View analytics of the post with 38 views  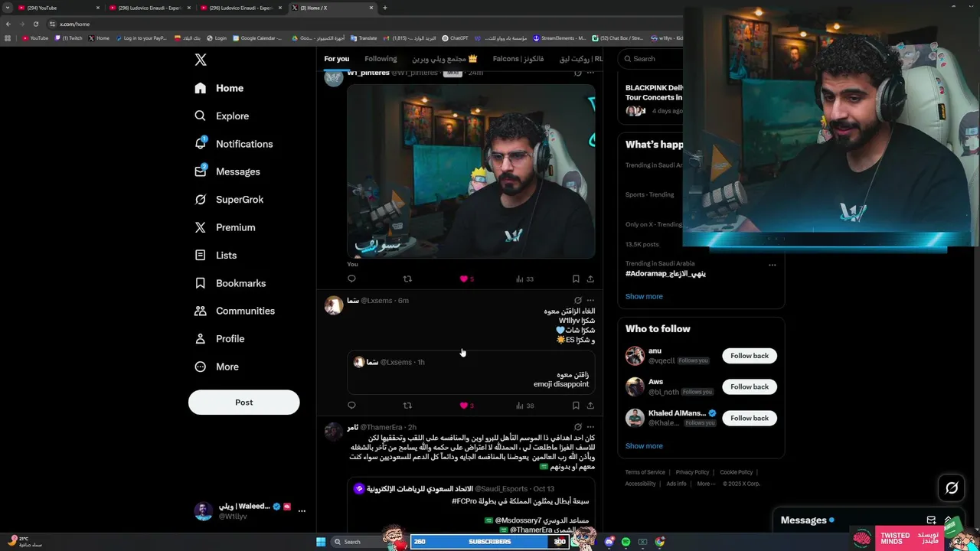click(524, 406)
